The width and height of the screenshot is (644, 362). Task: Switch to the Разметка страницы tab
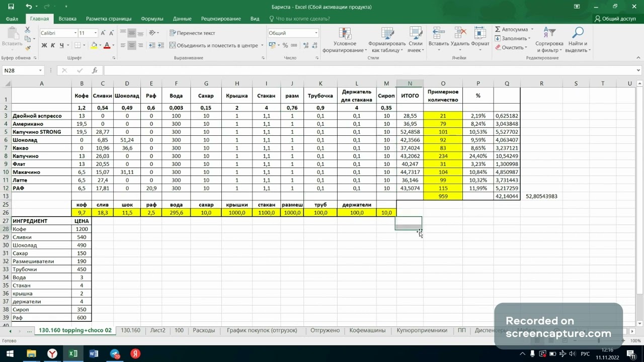(109, 19)
